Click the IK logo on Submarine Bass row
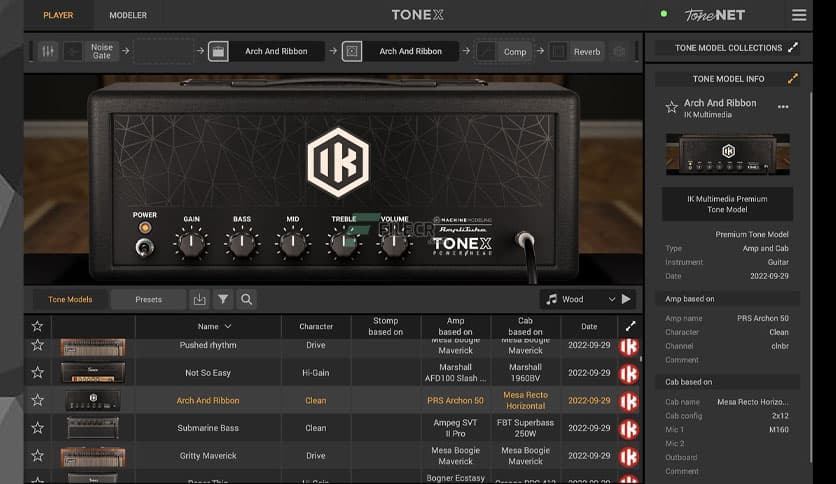Image resolution: width=836 pixels, height=484 pixels. (x=629, y=429)
